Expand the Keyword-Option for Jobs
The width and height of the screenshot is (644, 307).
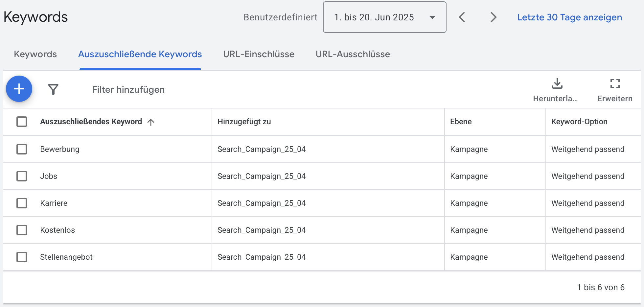(x=587, y=176)
